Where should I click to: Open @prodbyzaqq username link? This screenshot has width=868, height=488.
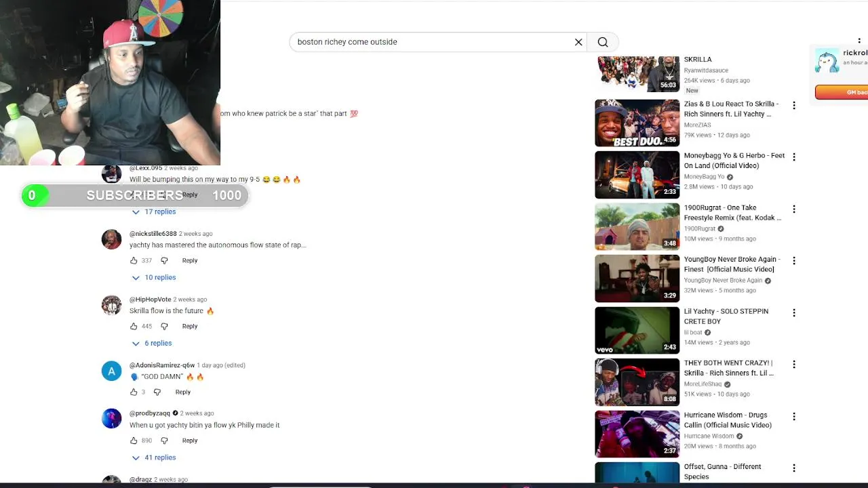pos(150,413)
